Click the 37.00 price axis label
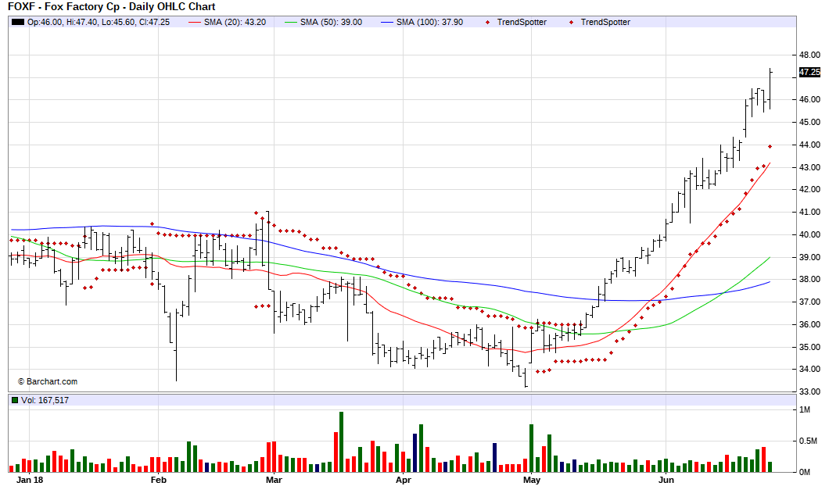The width and height of the screenshot is (829, 504). [x=810, y=302]
